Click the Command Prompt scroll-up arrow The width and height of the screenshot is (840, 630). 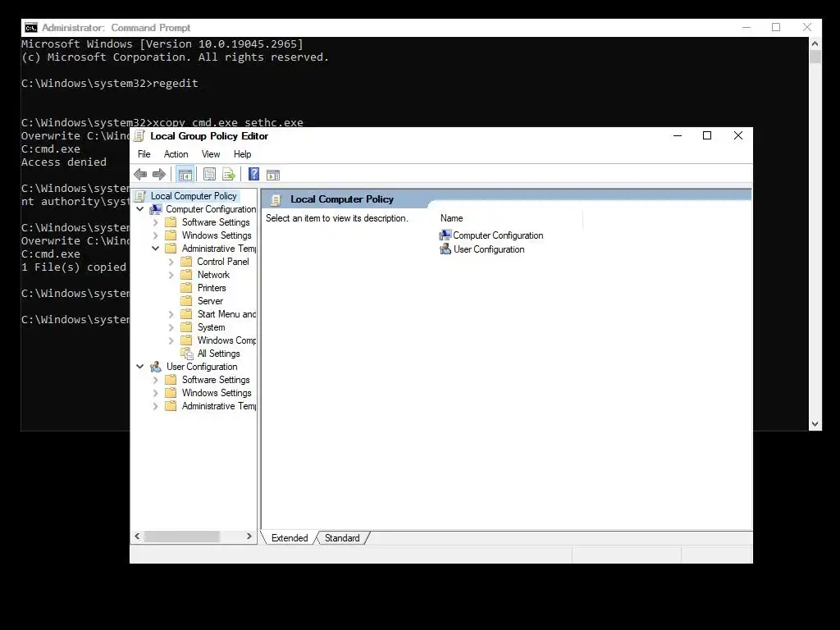815,43
